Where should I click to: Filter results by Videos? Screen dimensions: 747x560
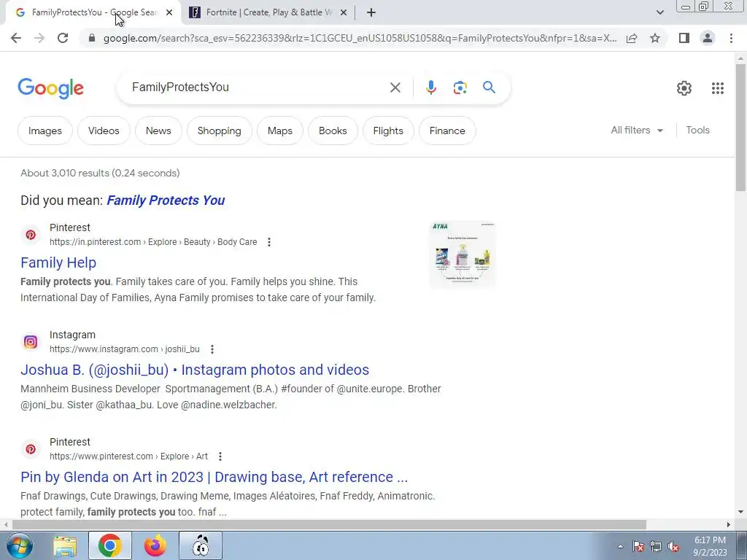point(104,131)
